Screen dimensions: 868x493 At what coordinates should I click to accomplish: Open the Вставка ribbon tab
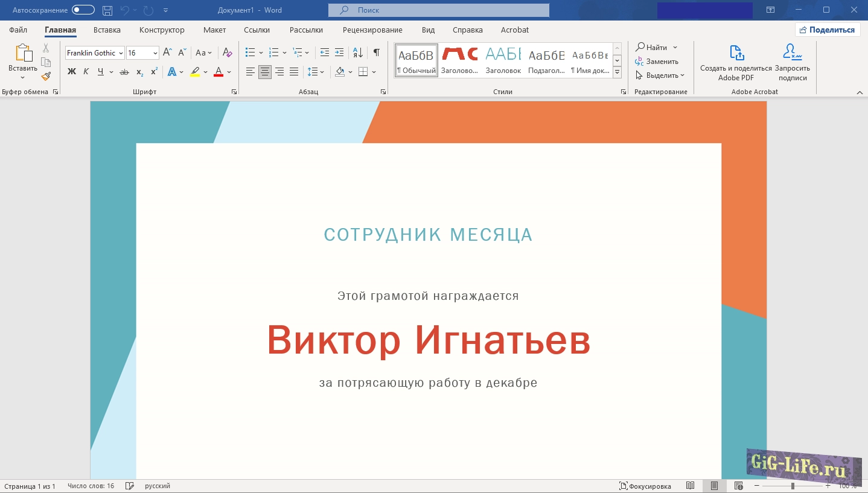[107, 30]
